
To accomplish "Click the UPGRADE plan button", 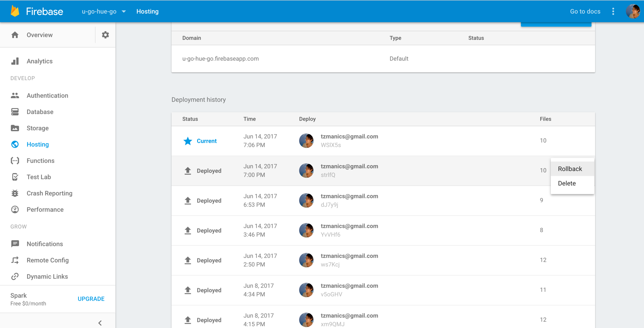I will click(91, 299).
